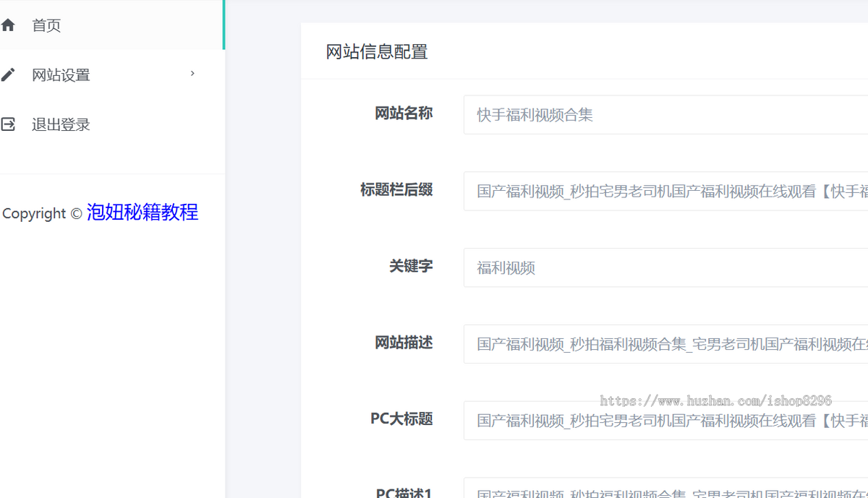Click the home icon beside 首页
The width and height of the screenshot is (868, 498).
pos(7,25)
